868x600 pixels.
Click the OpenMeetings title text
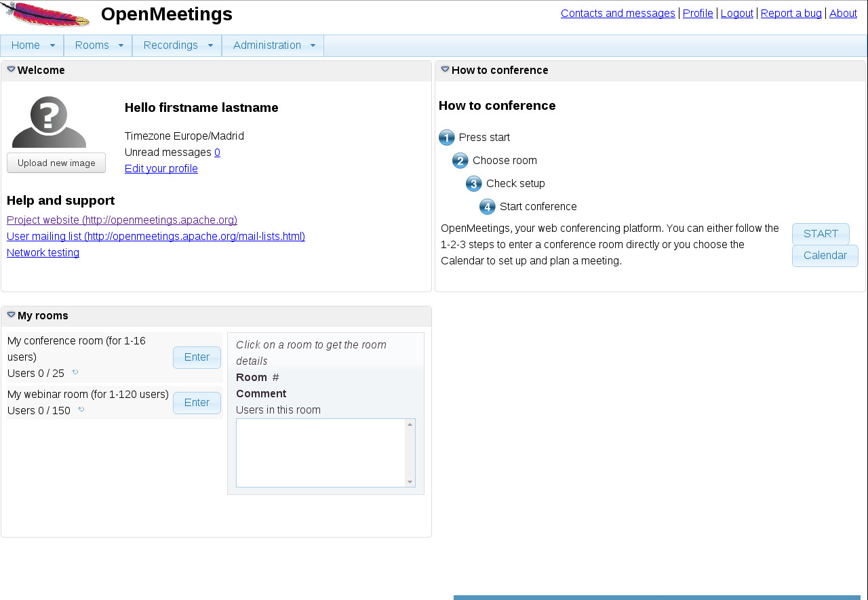167,14
